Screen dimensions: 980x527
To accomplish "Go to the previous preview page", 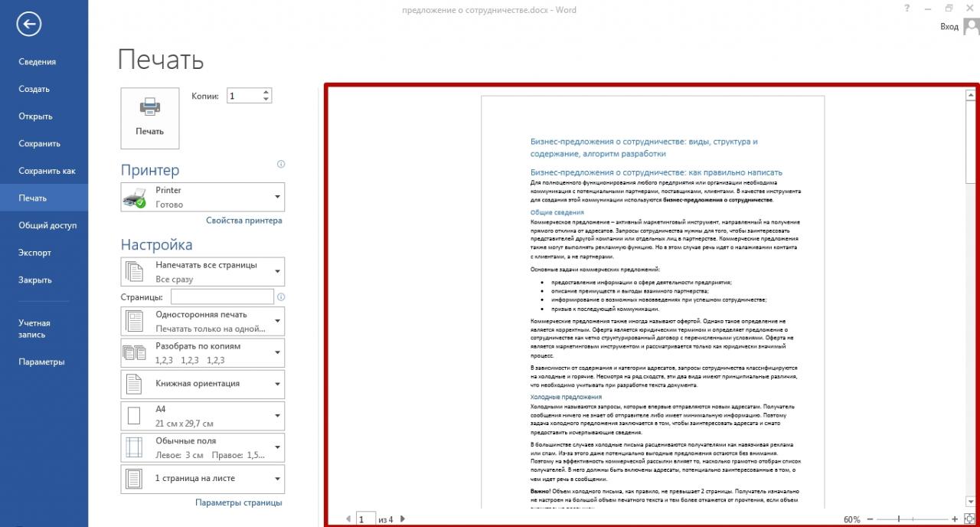I will click(x=349, y=519).
